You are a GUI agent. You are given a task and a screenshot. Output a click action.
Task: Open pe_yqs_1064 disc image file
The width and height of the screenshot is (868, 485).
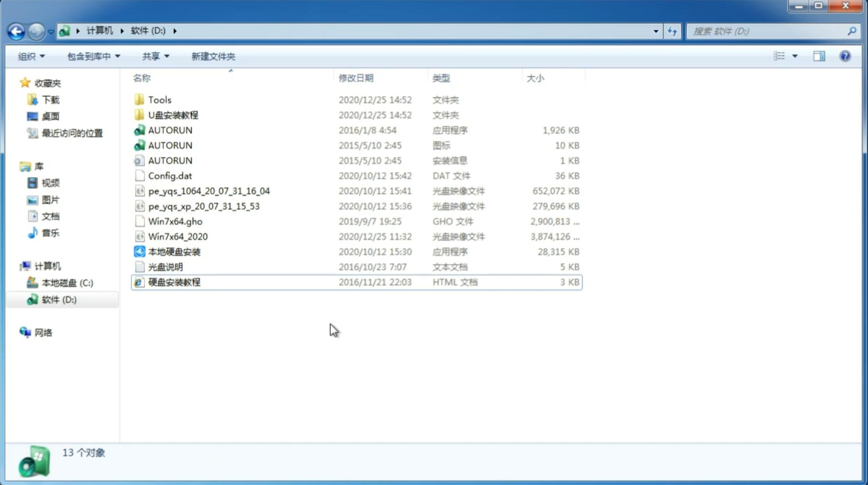click(209, 191)
